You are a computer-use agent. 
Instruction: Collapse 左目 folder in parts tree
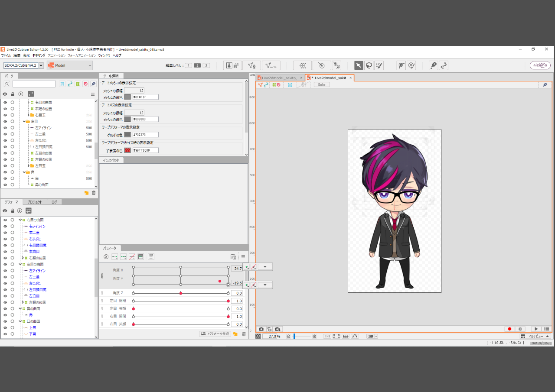tap(24, 122)
